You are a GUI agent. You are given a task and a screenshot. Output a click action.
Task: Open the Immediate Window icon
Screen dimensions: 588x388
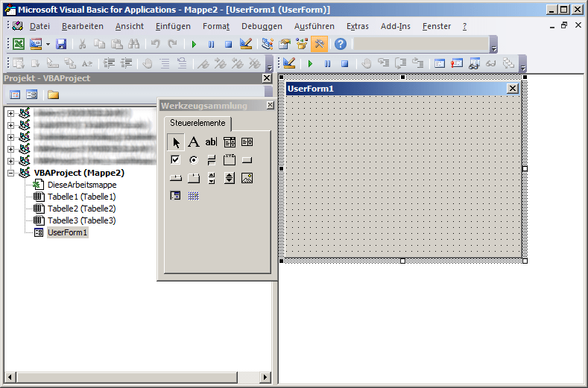457,63
